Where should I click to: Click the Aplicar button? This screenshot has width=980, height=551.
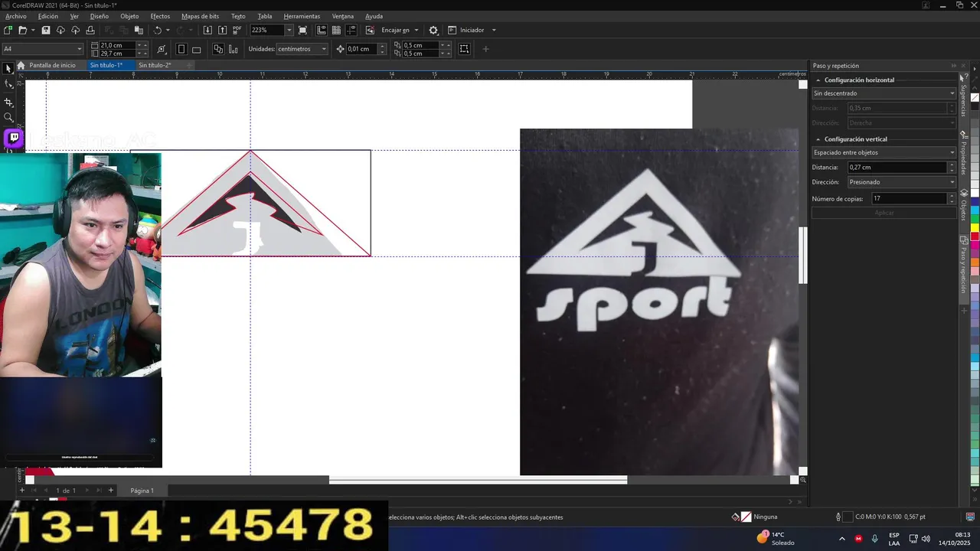pos(884,213)
